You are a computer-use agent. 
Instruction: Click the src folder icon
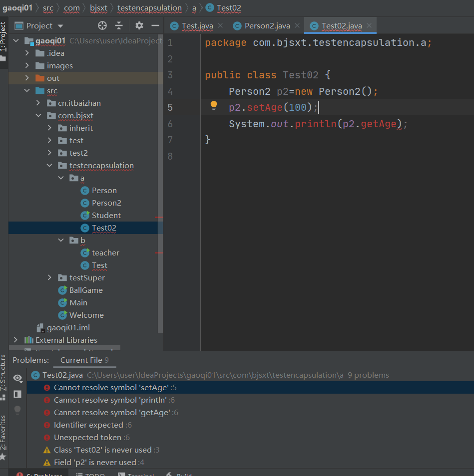(x=40, y=91)
